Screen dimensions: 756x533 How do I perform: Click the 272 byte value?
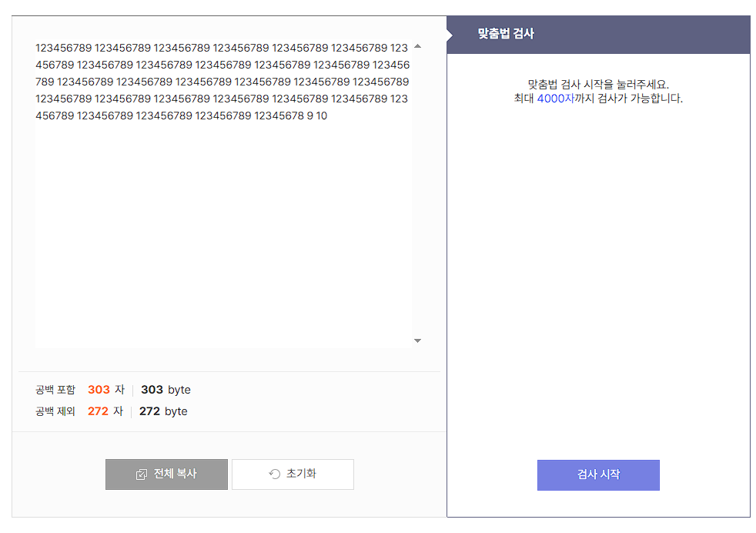coord(163,411)
